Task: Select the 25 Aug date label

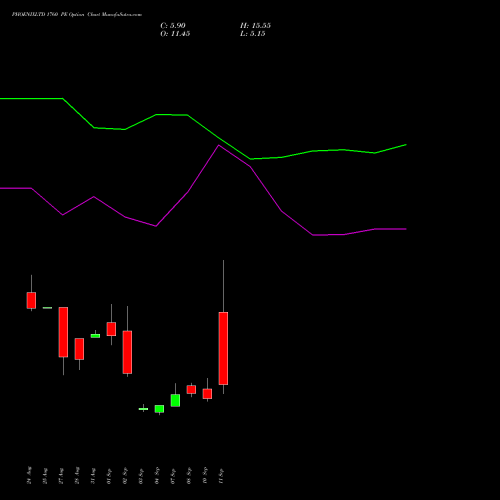Action: point(45,476)
